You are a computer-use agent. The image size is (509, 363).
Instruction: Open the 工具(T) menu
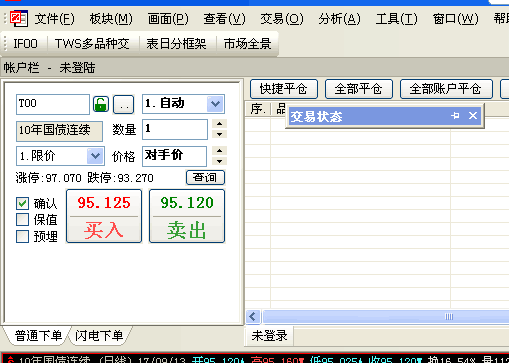(396, 19)
